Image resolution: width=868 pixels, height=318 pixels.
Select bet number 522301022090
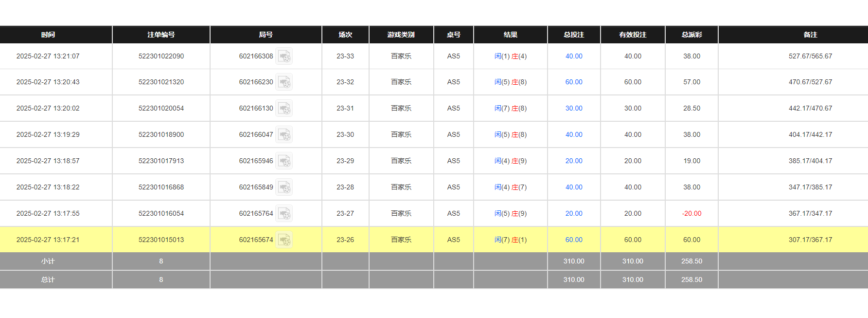161,56
